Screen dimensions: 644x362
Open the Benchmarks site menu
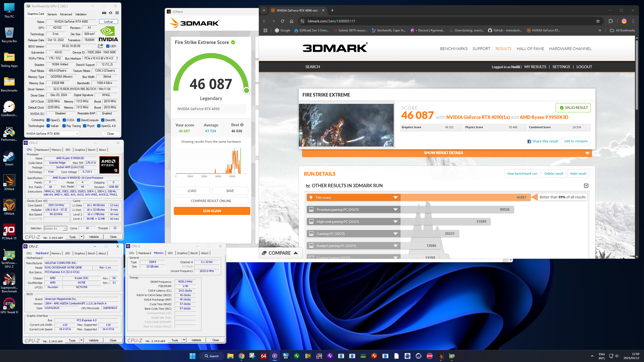click(454, 49)
